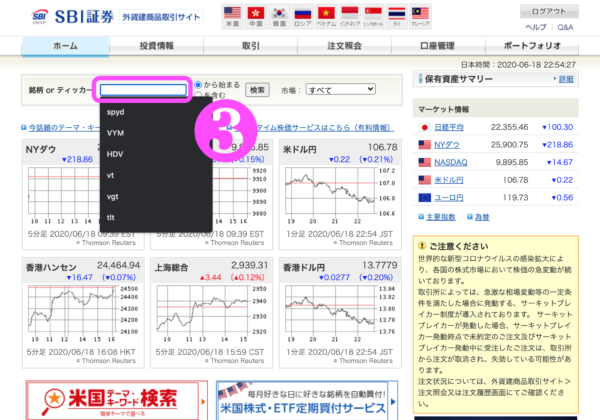
Task: Select the から始まる radio button
Action: click(198, 85)
